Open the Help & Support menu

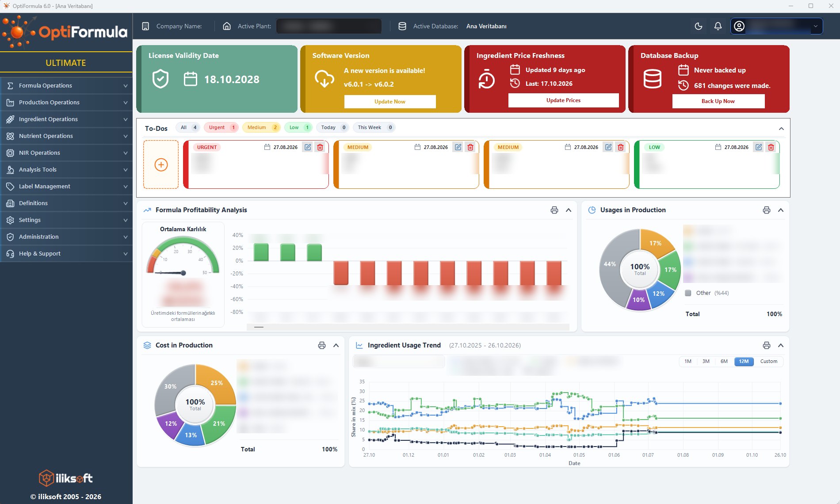pos(66,253)
